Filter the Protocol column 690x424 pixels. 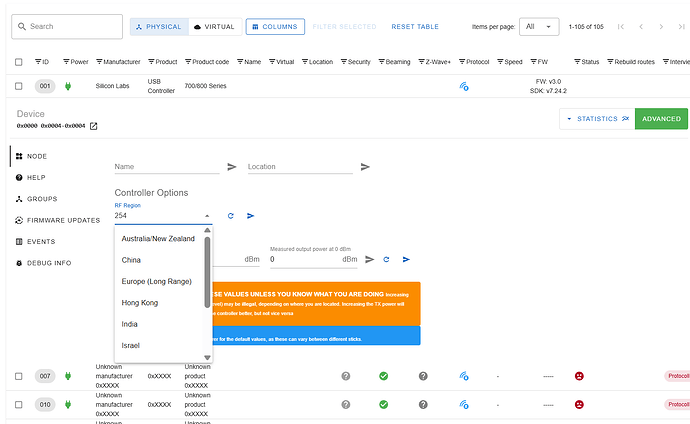462,62
